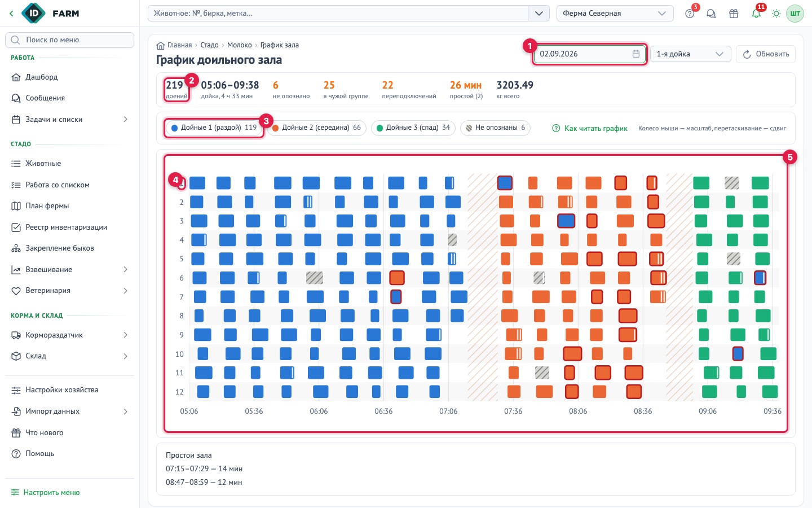Open the gift box icon in header

pos(734,14)
